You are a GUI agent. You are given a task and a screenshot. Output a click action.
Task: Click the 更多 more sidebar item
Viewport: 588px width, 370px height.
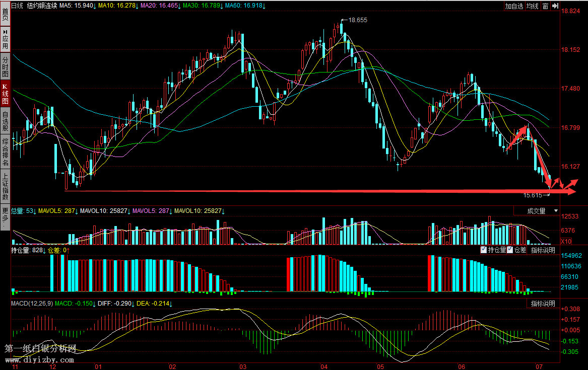pos(5,216)
